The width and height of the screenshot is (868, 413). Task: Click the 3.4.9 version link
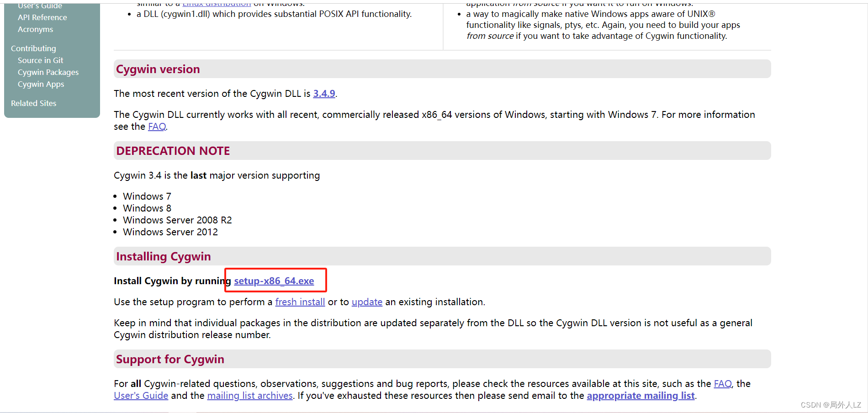tap(324, 94)
